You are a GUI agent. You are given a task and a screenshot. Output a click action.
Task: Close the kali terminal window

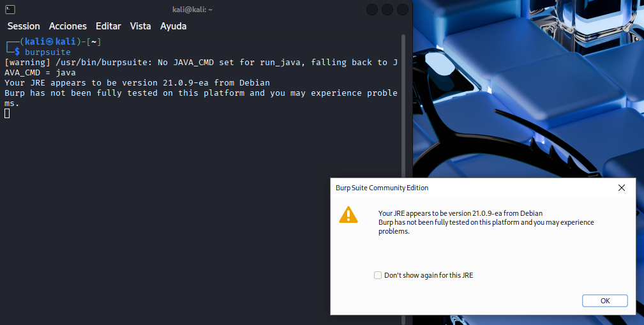tap(403, 10)
